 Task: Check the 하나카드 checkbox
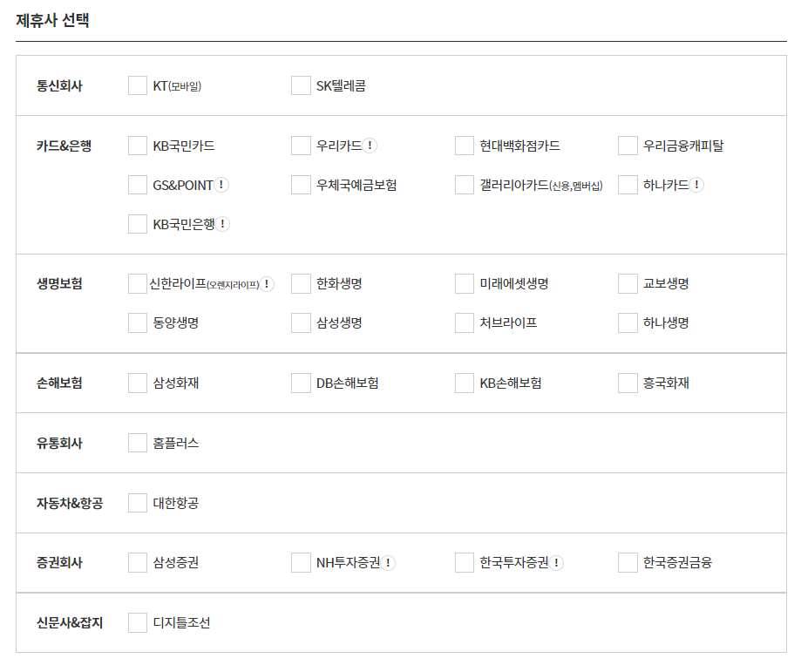click(628, 185)
